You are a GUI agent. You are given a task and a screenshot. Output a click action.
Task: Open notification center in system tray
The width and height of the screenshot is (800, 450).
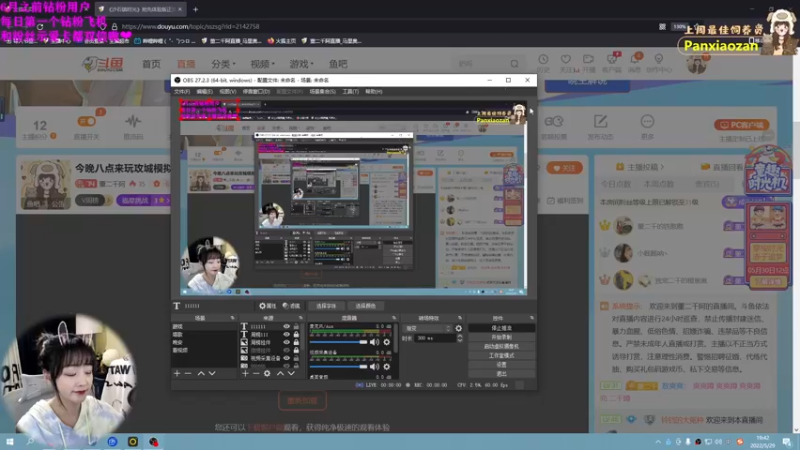point(787,442)
